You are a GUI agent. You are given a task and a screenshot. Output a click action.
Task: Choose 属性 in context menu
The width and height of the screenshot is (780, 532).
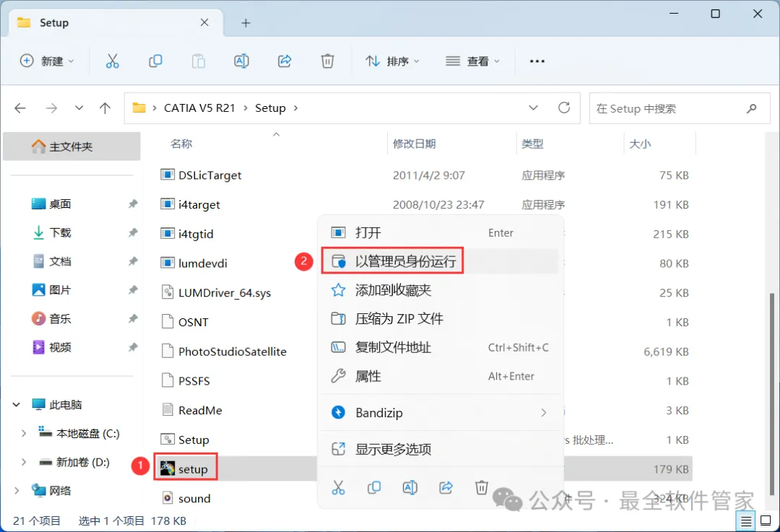[x=441, y=376]
